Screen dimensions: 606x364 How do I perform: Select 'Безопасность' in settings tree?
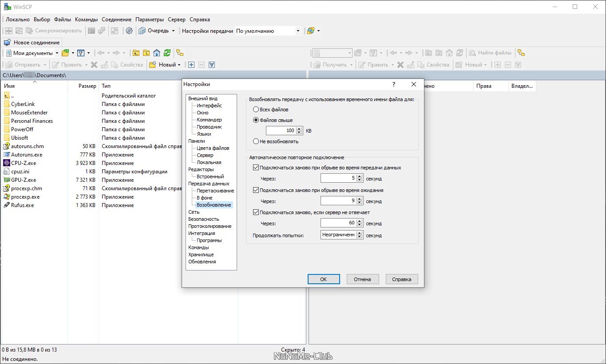203,219
